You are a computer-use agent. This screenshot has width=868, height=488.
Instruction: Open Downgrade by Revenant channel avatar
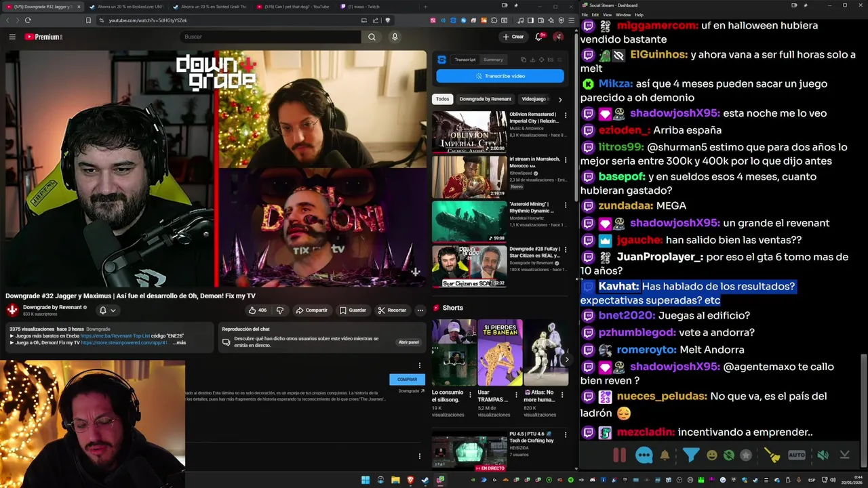click(x=12, y=310)
